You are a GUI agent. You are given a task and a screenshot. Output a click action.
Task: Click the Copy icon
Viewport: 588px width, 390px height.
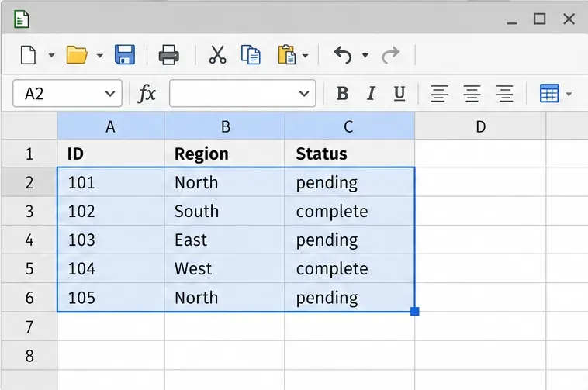pyautogui.click(x=251, y=55)
